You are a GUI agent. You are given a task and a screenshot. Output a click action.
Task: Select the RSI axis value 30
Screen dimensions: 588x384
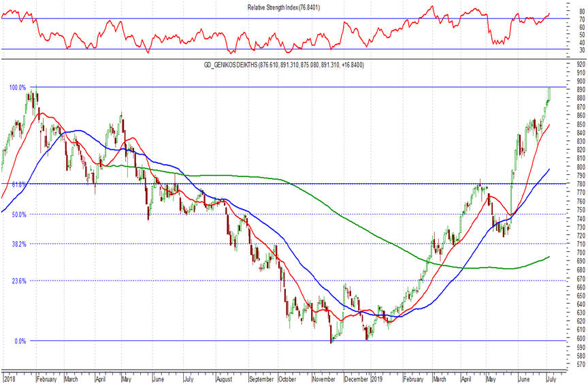click(582, 50)
